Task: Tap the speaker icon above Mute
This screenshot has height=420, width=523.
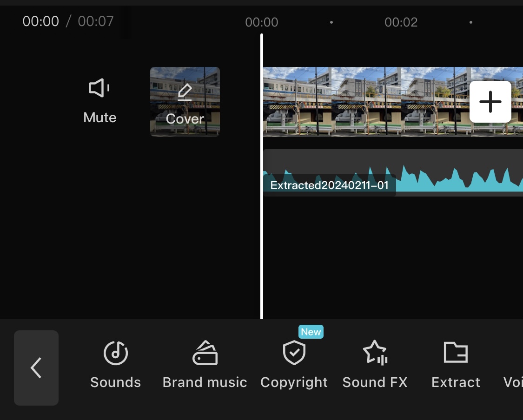Action: 99,87
